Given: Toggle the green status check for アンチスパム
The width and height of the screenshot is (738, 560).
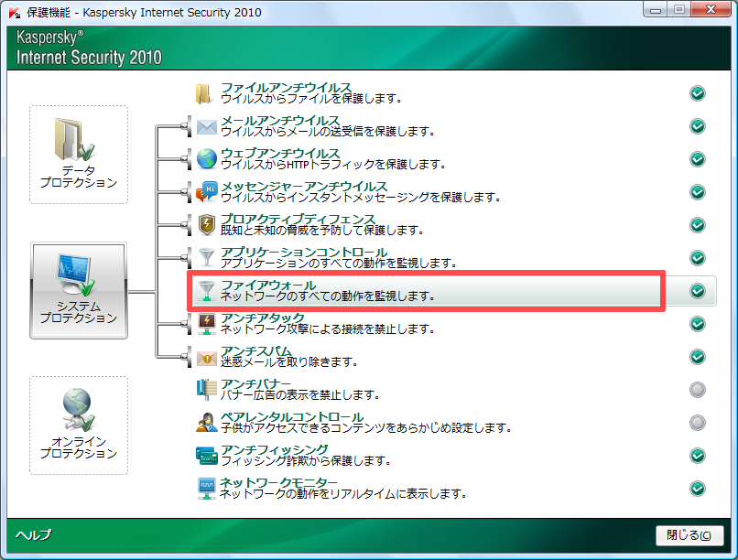Looking at the screenshot, I should [698, 357].
